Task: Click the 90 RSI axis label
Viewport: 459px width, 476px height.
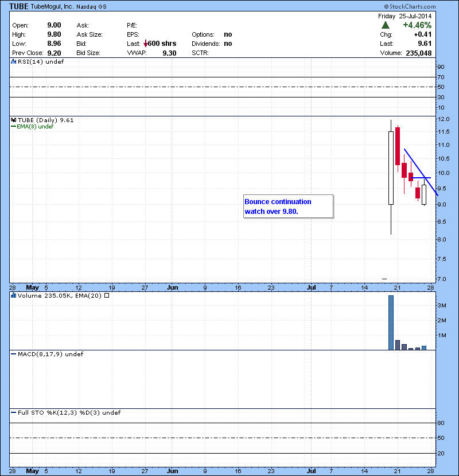Action: point(441,67)
